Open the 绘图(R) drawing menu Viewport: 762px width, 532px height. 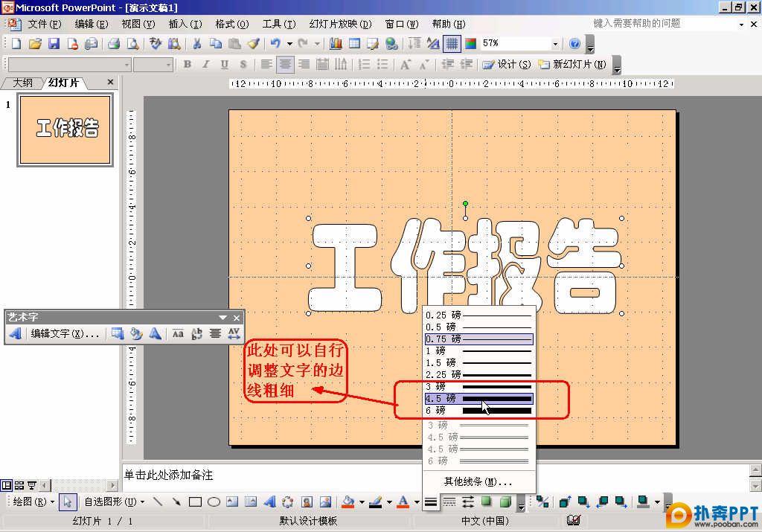tap(33, 502)
